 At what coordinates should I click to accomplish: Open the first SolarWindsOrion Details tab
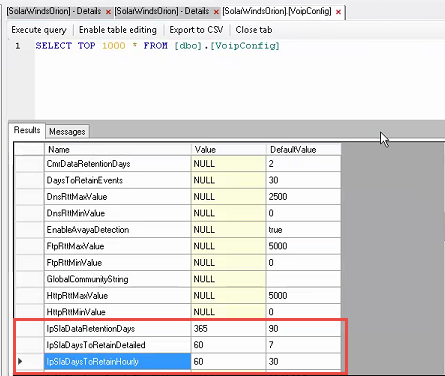[x=54, y=11]
